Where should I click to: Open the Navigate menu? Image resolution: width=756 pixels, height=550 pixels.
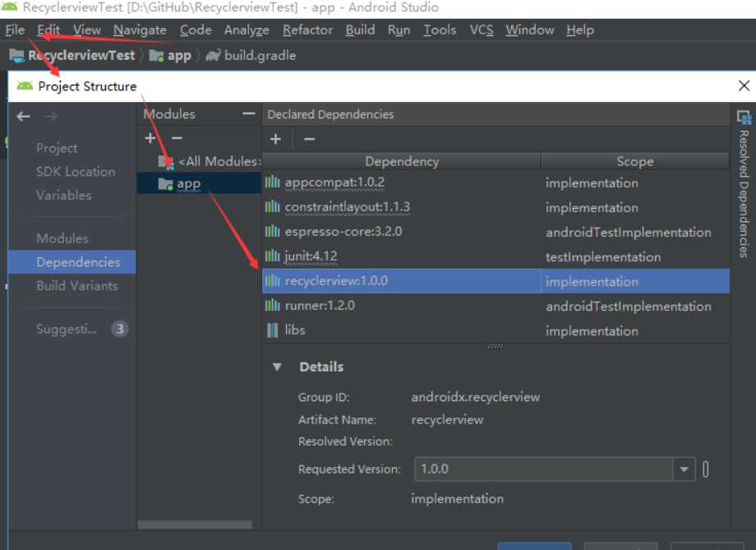coord(140,30)
